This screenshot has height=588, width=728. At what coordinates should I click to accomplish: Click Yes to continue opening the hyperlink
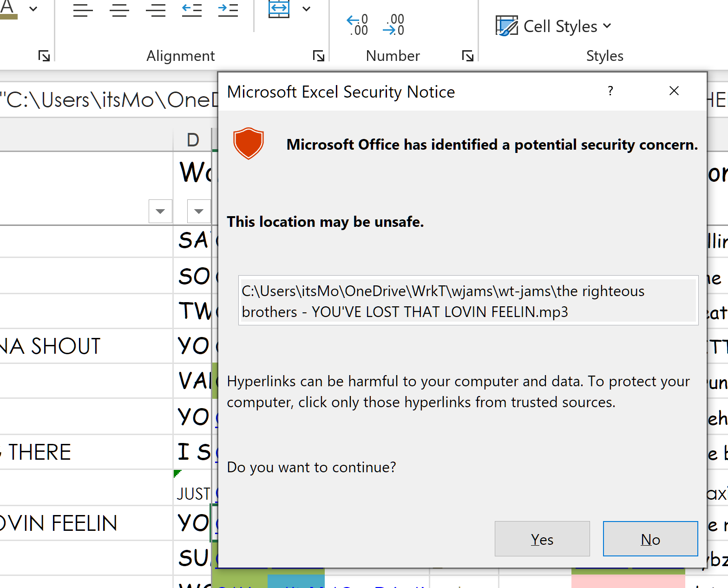click(542, 539)
